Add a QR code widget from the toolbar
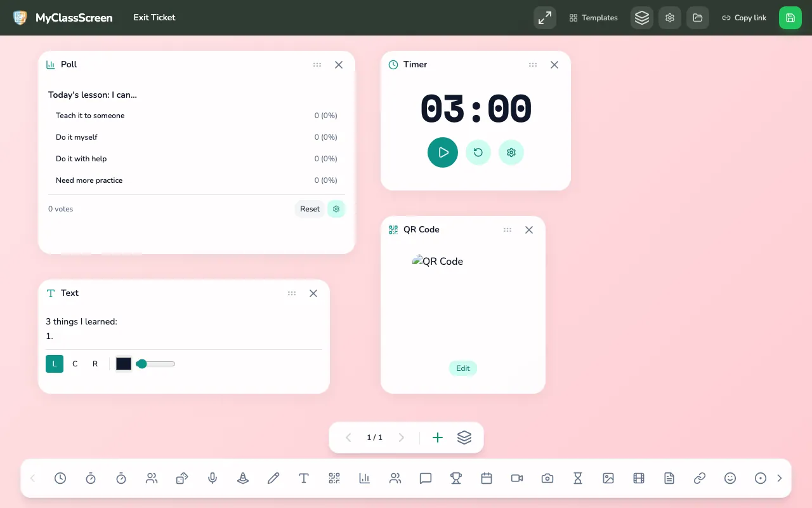 (x=334, y=478)
